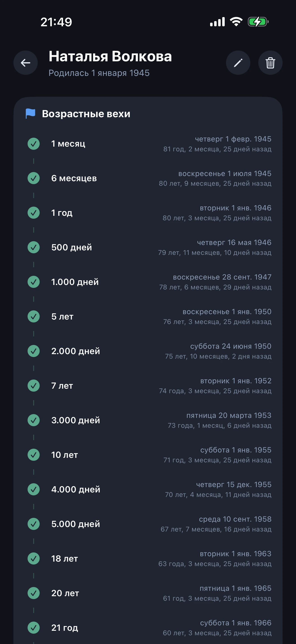Tap the birth date Родилась 1 января 1945
This screenshot has height=644, width=296.
point(99,73)
